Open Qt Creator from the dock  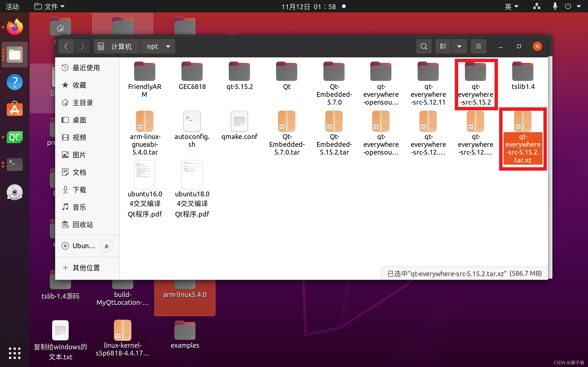pos(14,137)
